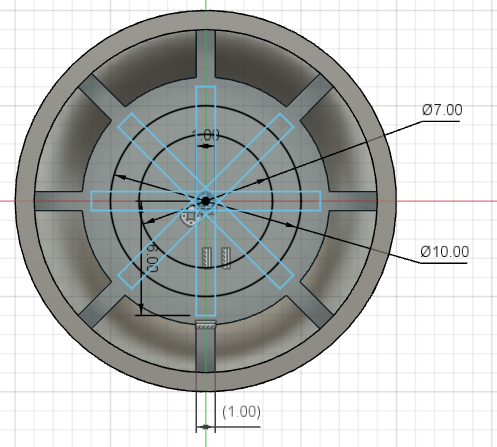Select the black sketch origin point
The height and width of the screenshot is (447, 497).
[x=206, y=201]
